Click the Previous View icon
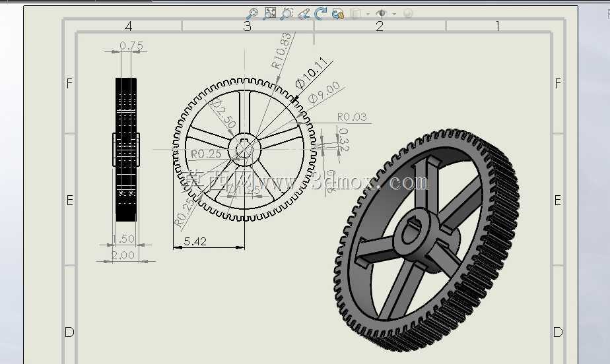The width and height of the screenshot is (610, 364). click(304, 14)
